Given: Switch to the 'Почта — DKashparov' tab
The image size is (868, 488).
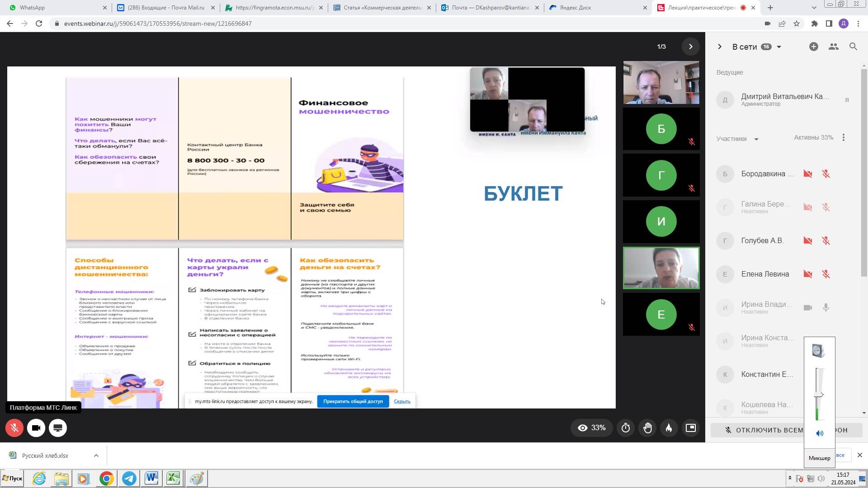Looking at the screenshot, I should coord(491,8).
